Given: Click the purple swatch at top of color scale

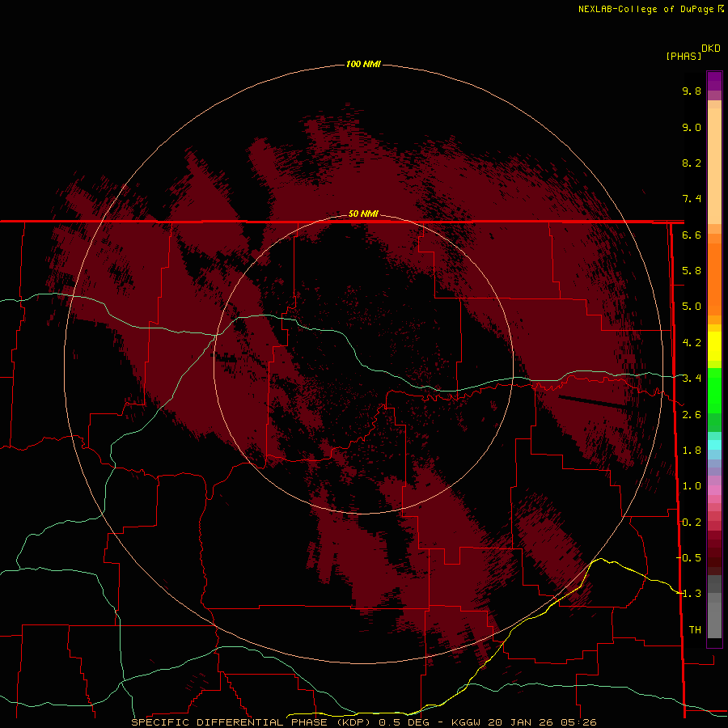Looking at the screenshot, I should tap(714, 81).
